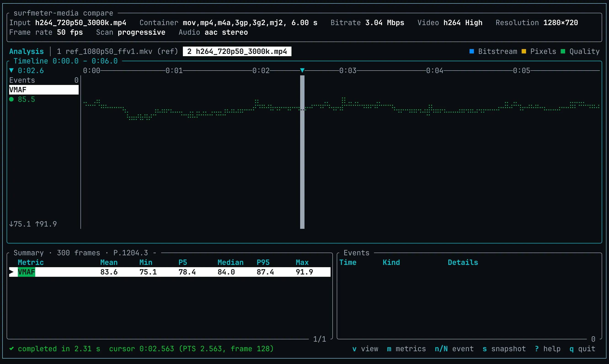Image resolution: width=609 pixels, height=364 pixels.
Task: Click the m metrics shortcut
Action: tap(406, 349)
